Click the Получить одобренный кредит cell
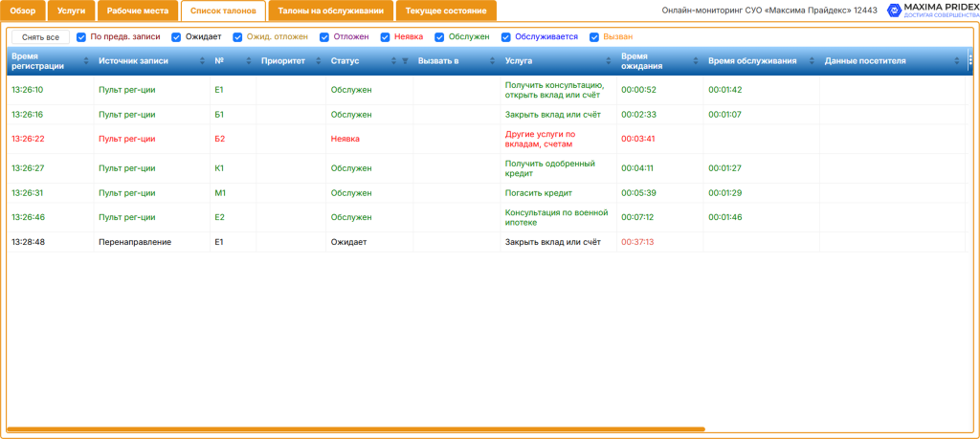The width and height of the screenshot is (980, 439). (558, 168)
